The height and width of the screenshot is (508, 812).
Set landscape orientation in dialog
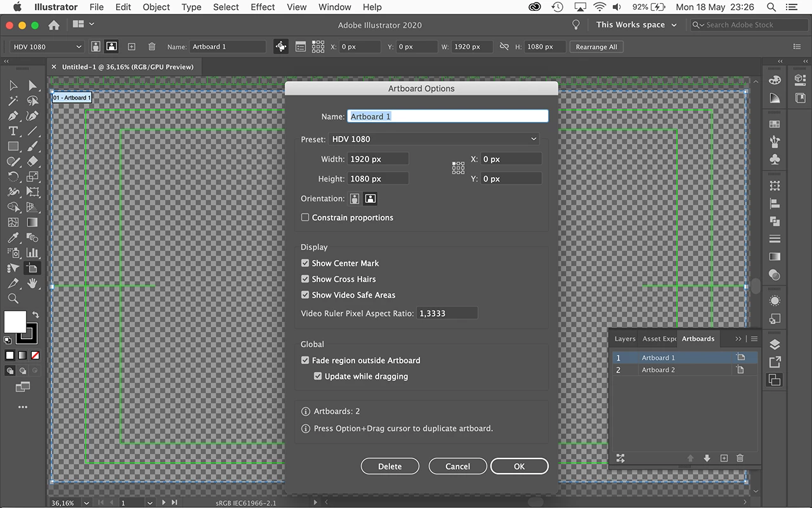(x=370, y=199)
